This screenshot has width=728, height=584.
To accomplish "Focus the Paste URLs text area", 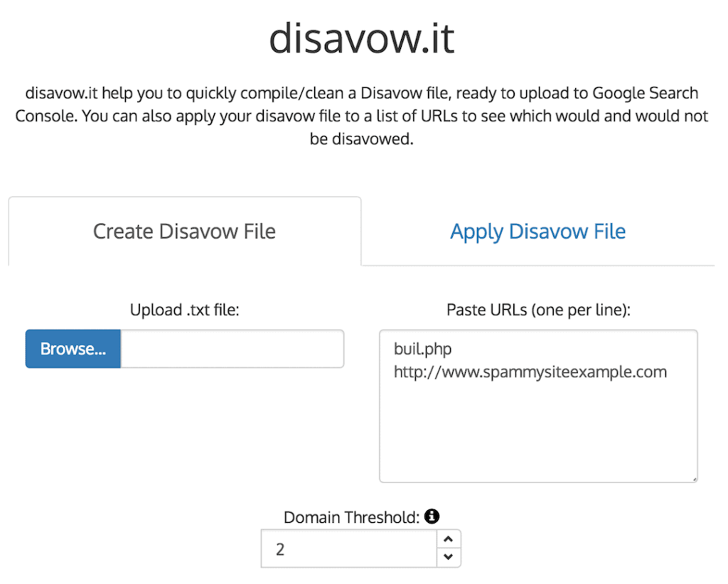I will (x=538, y=406).
